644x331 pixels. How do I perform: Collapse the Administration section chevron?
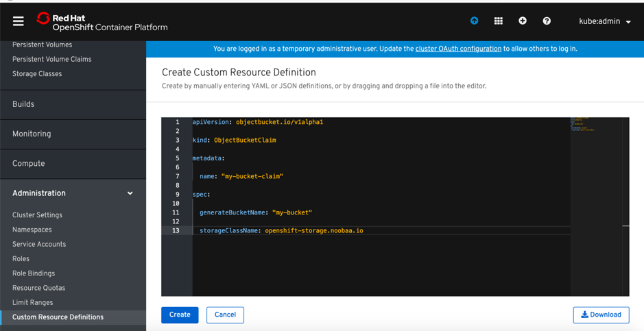click(x=130, y=193)
